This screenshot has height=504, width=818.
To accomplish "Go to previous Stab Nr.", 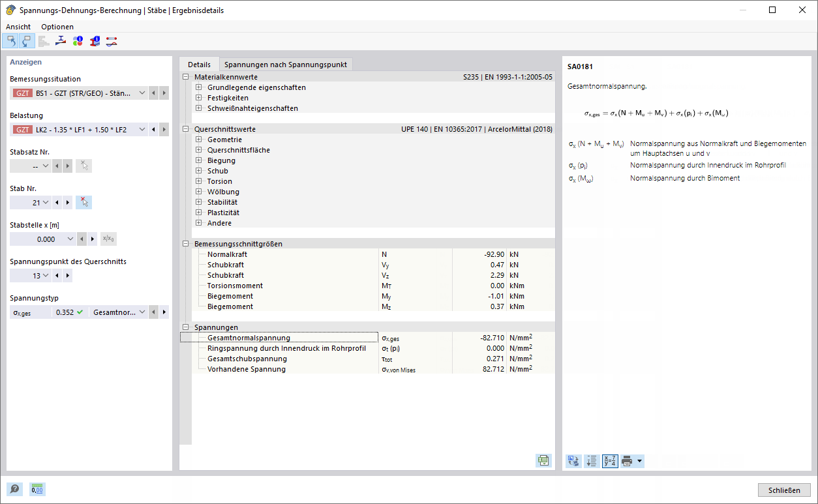I will click(x=57, y=202).
